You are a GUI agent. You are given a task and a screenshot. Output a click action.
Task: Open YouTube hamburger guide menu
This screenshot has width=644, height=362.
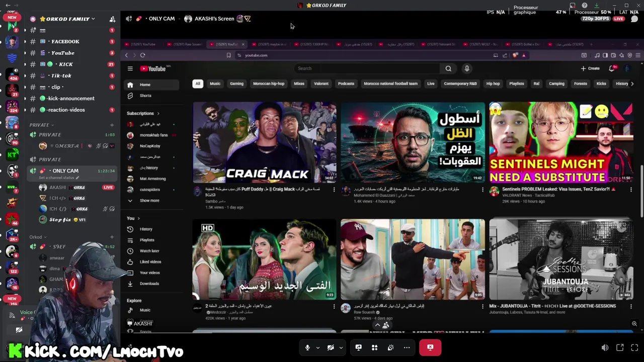[x=130, y=69]
